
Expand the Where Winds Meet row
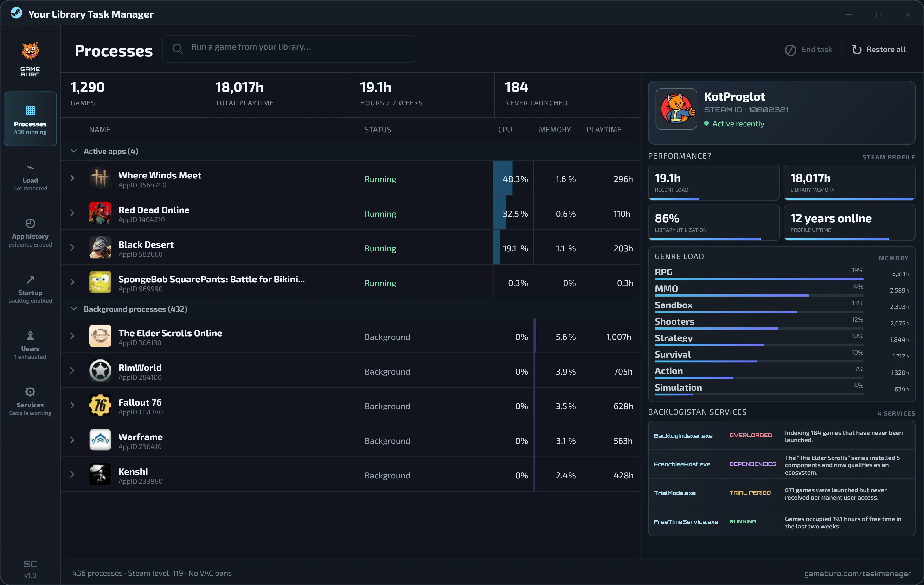(x=72, y=178)
